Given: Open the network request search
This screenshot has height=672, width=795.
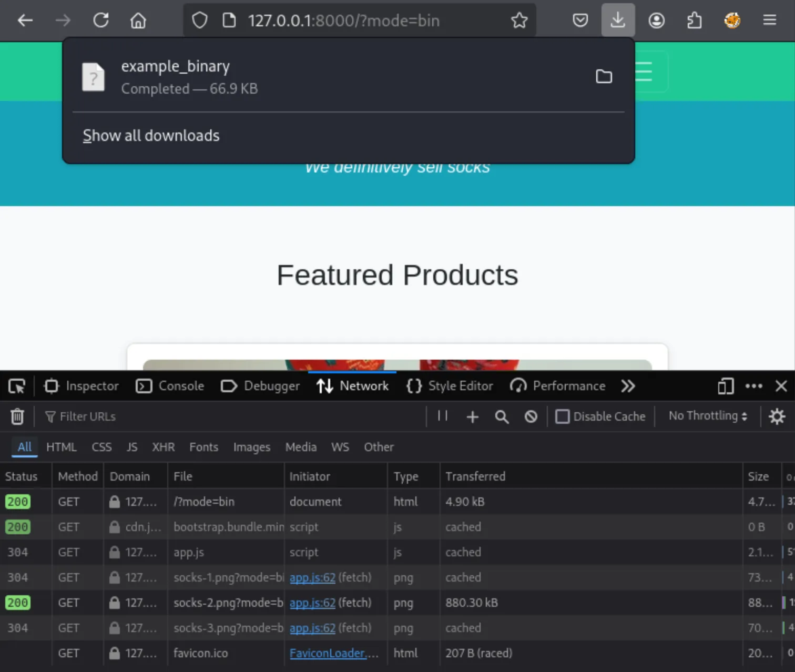Looking at the screenshot, I should (501, 416).
